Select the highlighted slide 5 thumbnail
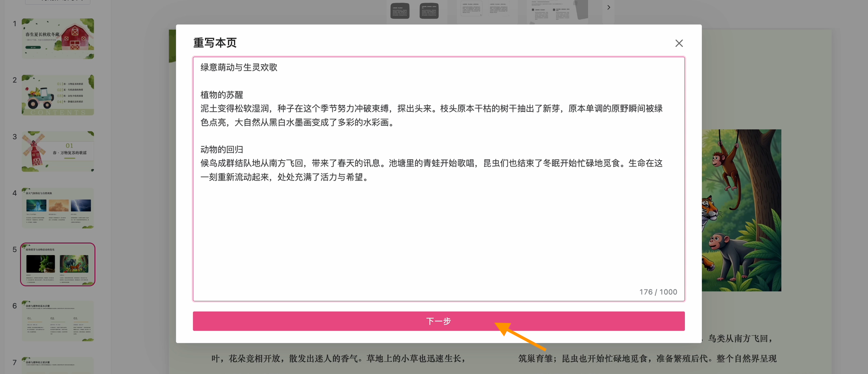Screen dimensions: 868x374 [x=58, y=264]
